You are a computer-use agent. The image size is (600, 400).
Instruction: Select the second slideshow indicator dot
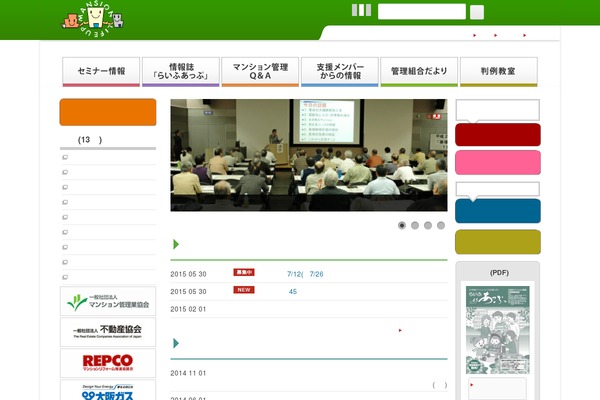[415, 225]
